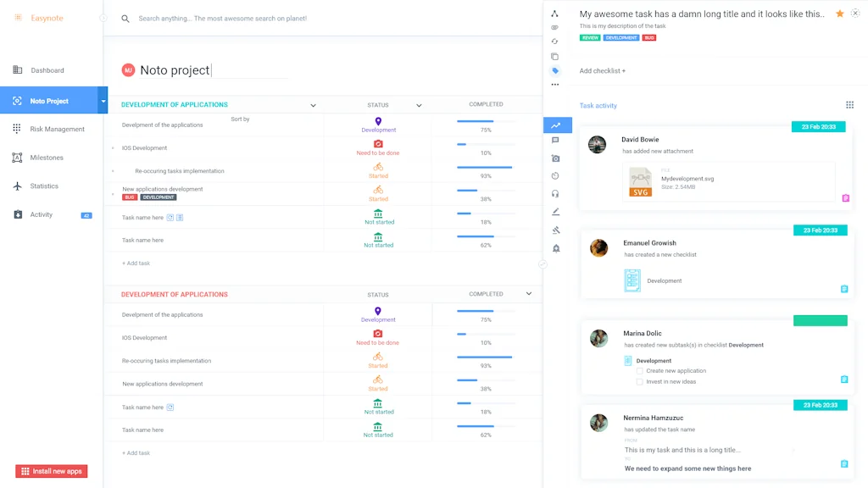Toggle the star on the task title
The image size is (868, 488).
pyautogui.click(x=837, y=14)
